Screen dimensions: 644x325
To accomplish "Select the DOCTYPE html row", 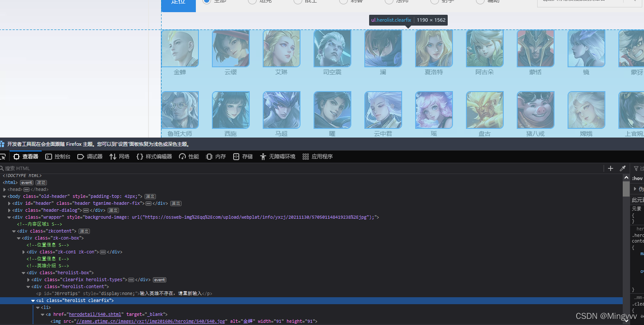I will (311, 176).
